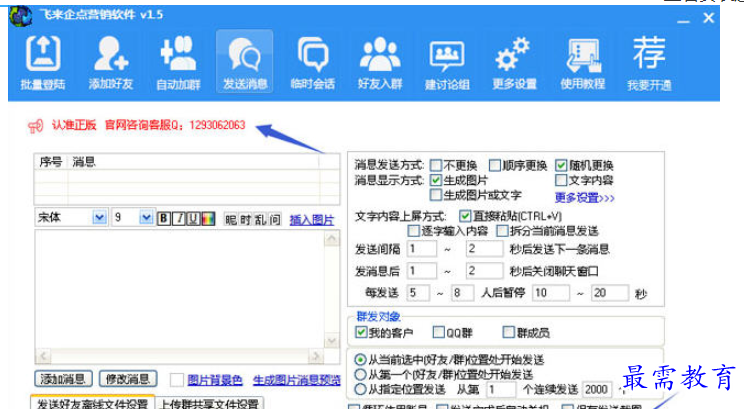Open 更多设置 gears settings icon
The image size is (744, 409).
tap(514, 63)
